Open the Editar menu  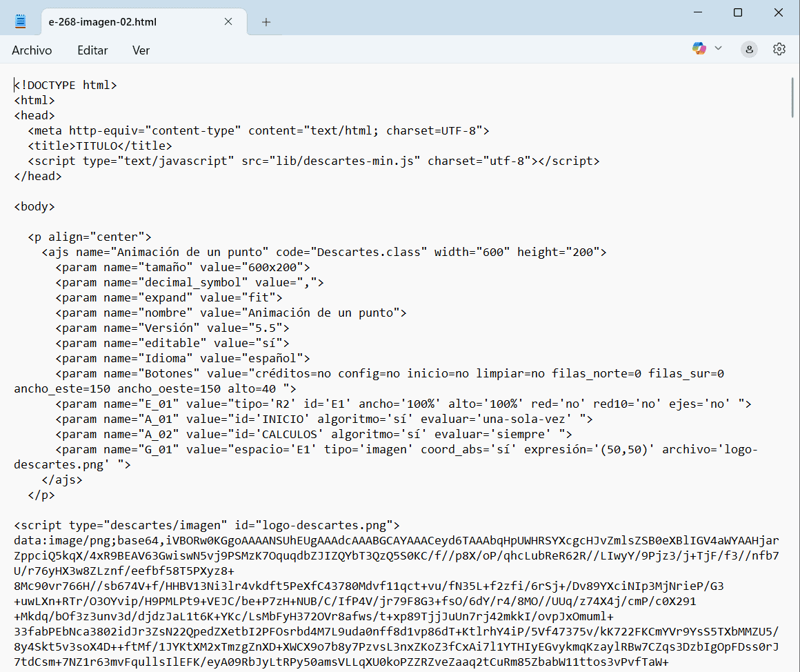pos(92,50)
